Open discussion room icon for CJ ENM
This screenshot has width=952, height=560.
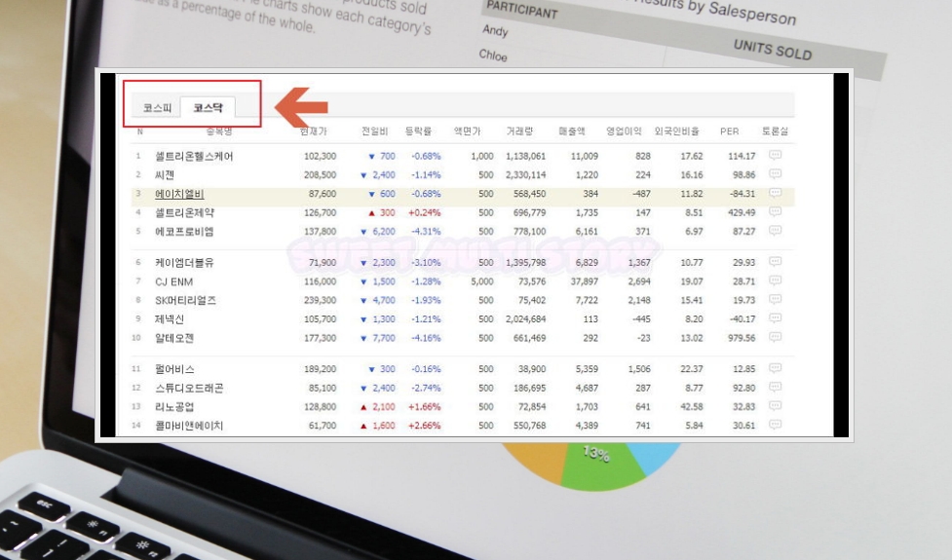(x=775, y=280)
